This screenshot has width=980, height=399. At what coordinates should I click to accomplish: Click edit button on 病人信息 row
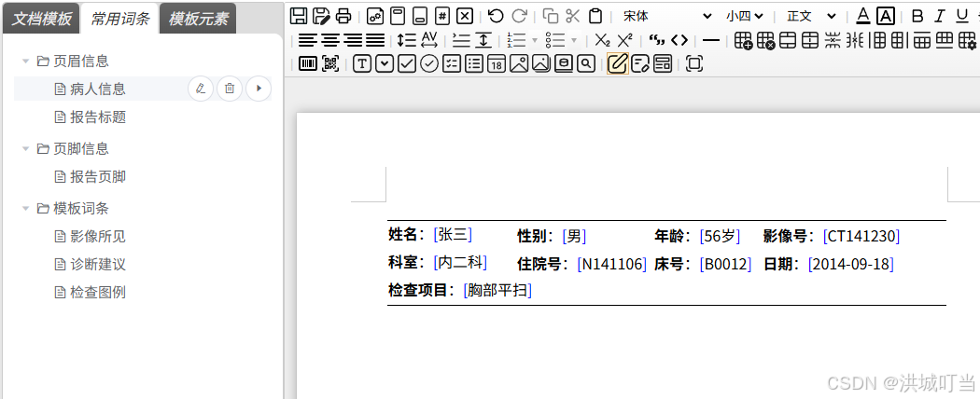coord(201,89)
